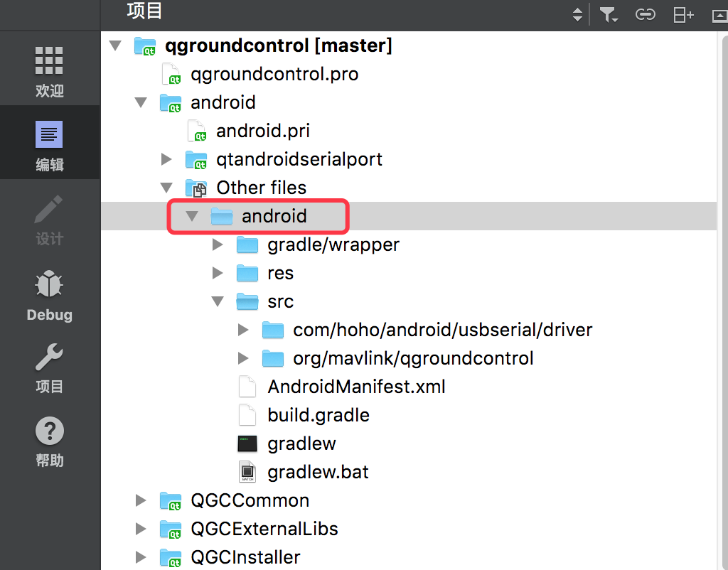Collapse the qgroundcontrol [master] project root

coord(114,44)
